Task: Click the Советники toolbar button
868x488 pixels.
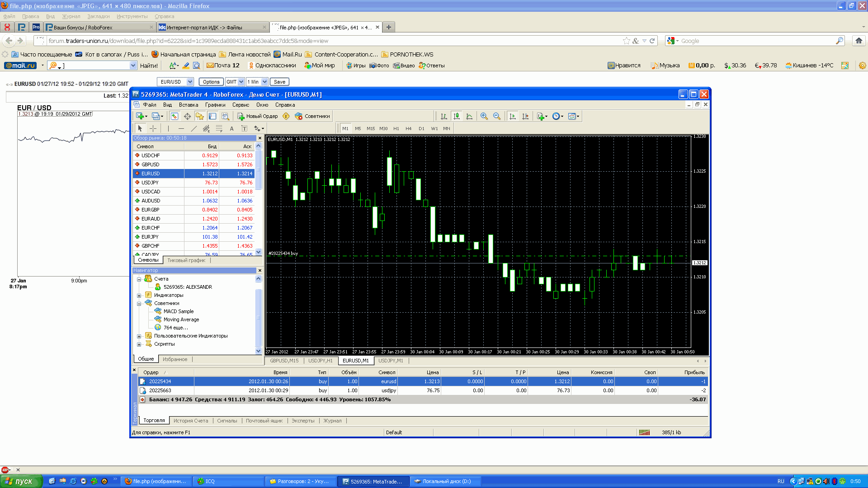Action: 312,116
